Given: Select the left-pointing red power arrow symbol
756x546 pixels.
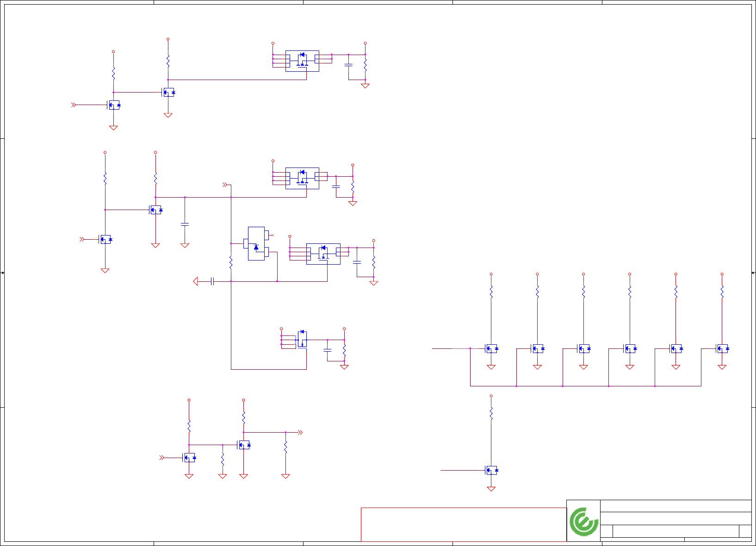Looking at the screenshot, I should pyautogui.click(x=195, y=281).
